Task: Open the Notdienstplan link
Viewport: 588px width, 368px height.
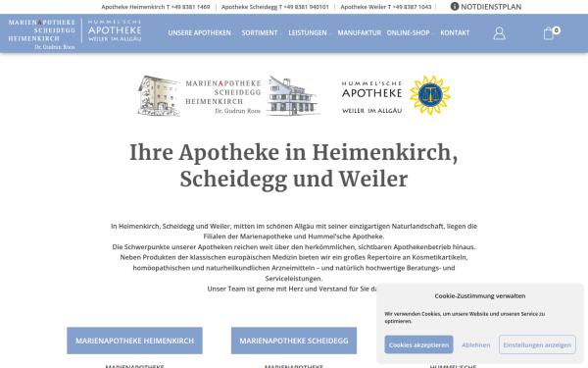Action: pos(491,7)
